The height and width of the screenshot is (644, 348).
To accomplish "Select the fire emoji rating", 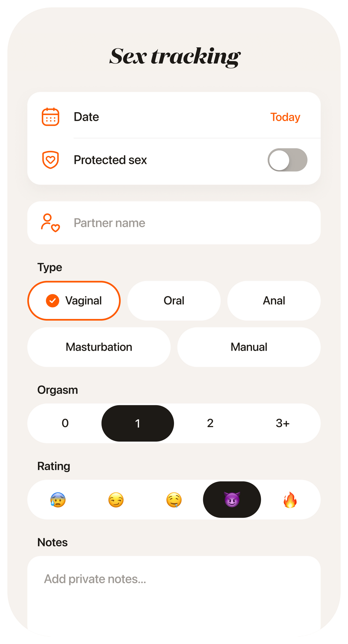I will (290, 500).
